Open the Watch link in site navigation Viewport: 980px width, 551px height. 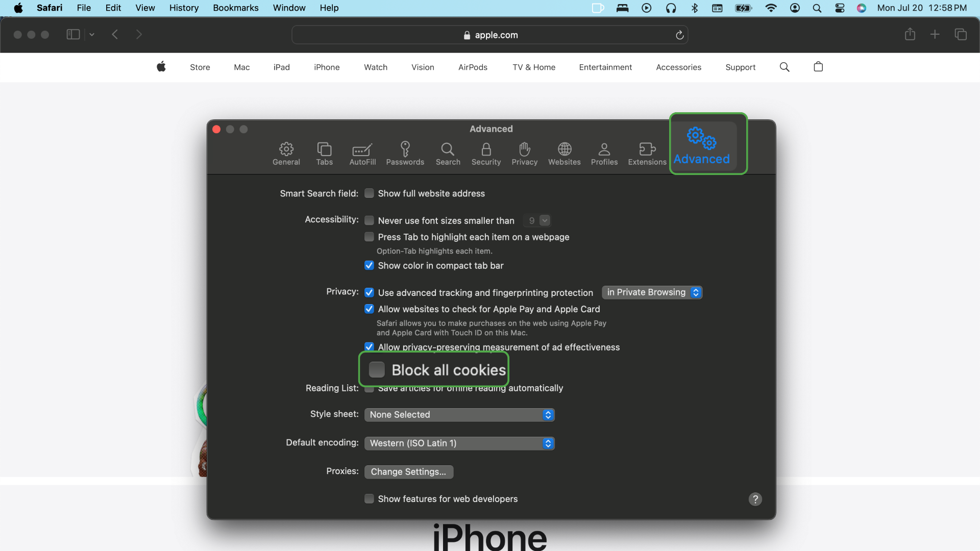[x=376, y=67]
